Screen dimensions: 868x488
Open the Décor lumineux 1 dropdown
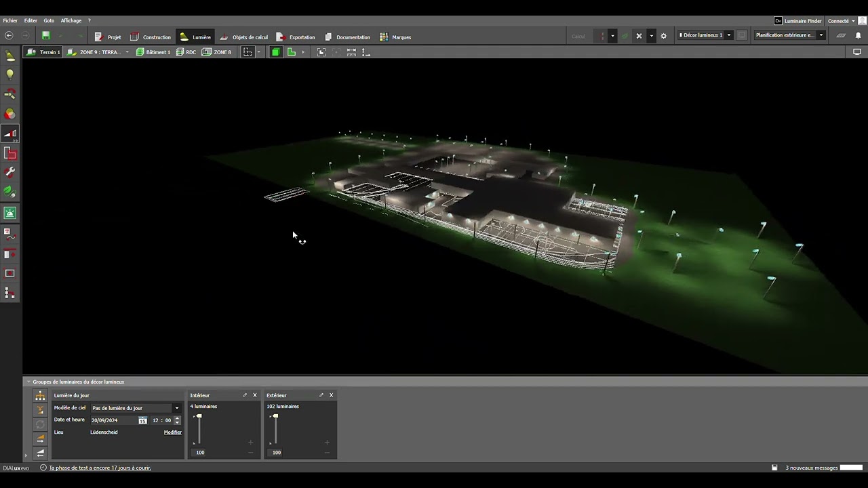705,35
